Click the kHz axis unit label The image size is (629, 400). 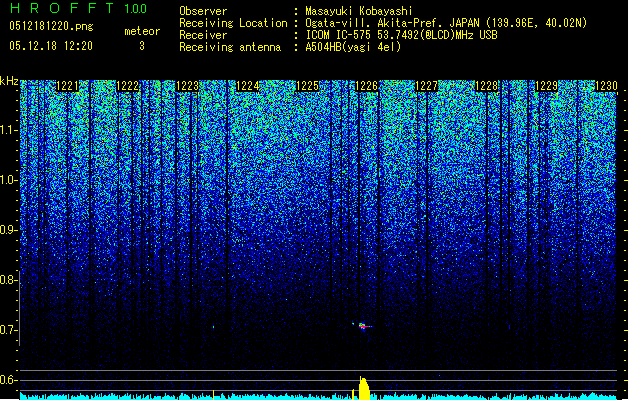click(9, 81)
